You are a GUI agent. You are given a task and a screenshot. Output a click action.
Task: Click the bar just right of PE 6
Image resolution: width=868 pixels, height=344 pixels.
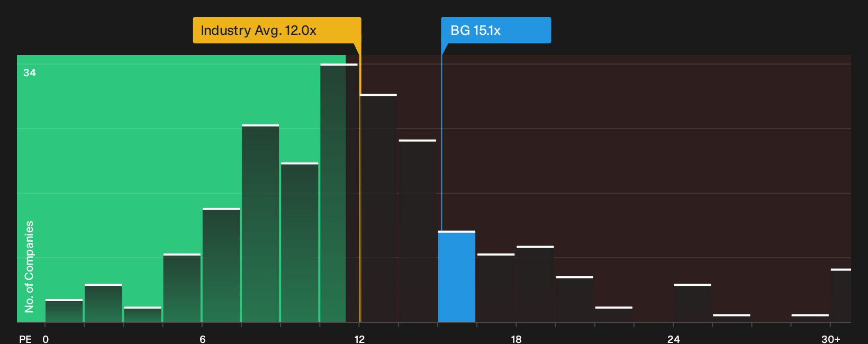221,265
